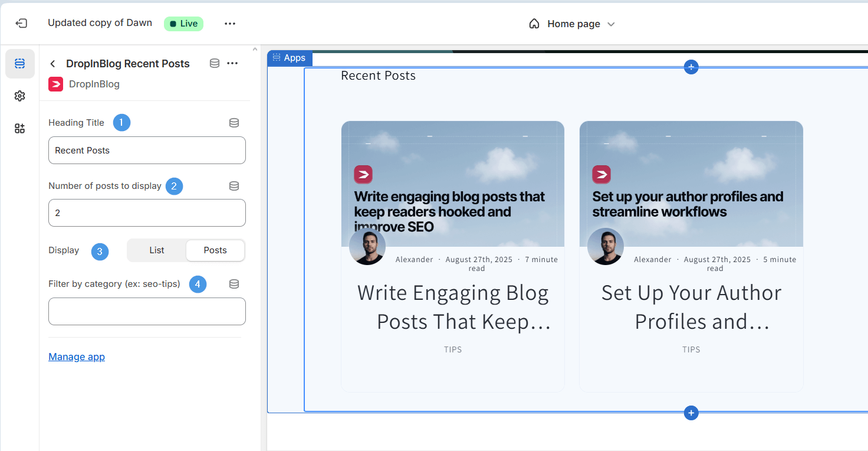This screenshot has width=868, height=451.
Task: Click 'Alexander' author name on first post
Action: 415,260
